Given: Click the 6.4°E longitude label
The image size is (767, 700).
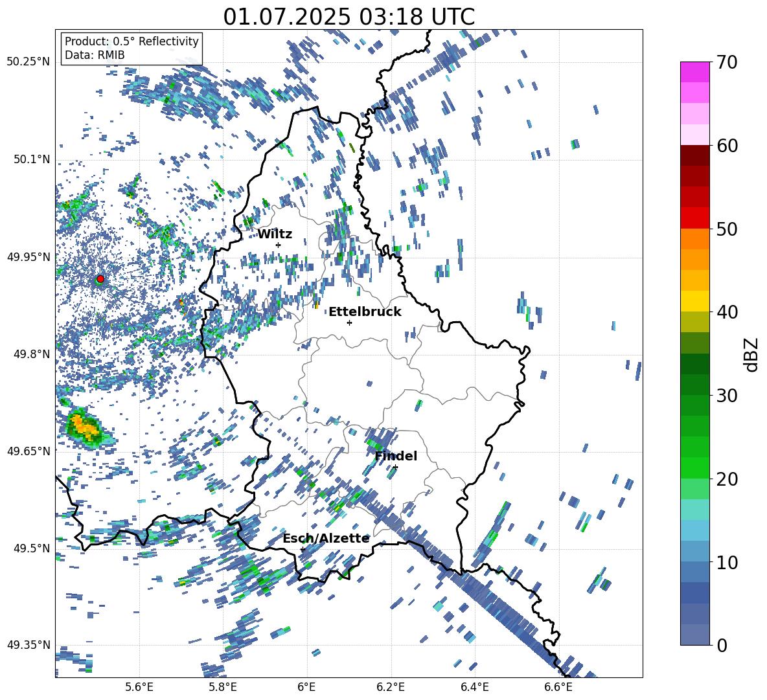Looking at the screenshot, I should click(x=474, y=687).
